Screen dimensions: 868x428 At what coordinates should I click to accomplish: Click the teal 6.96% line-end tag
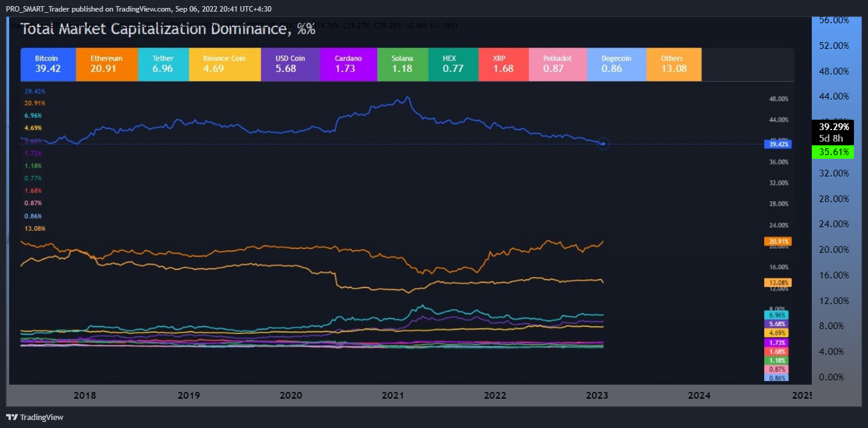[776, 315]
